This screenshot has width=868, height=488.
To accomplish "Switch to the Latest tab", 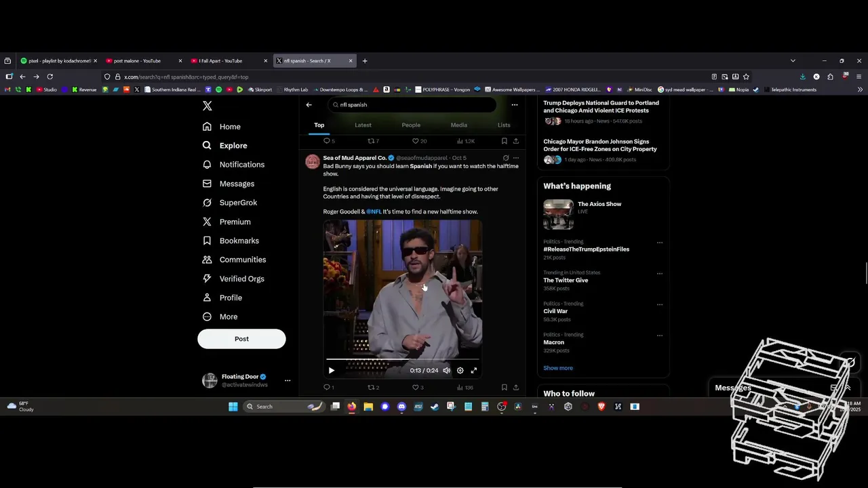I will point(363,125).
